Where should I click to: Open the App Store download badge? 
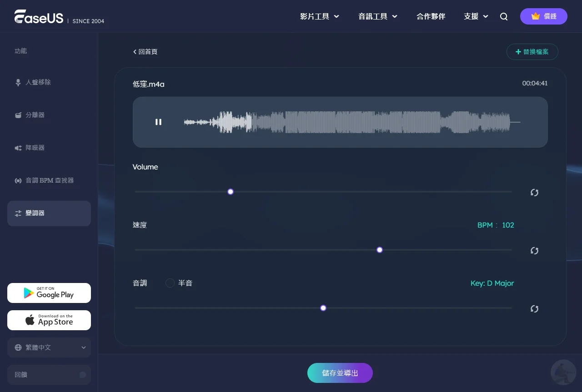tap(49, 320)
